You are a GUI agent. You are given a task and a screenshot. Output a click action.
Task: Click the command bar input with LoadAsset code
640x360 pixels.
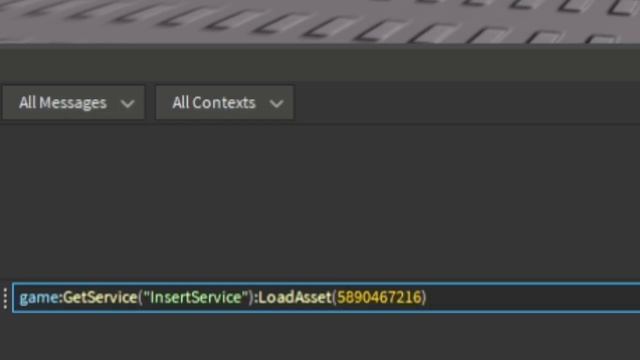(326, 298)
